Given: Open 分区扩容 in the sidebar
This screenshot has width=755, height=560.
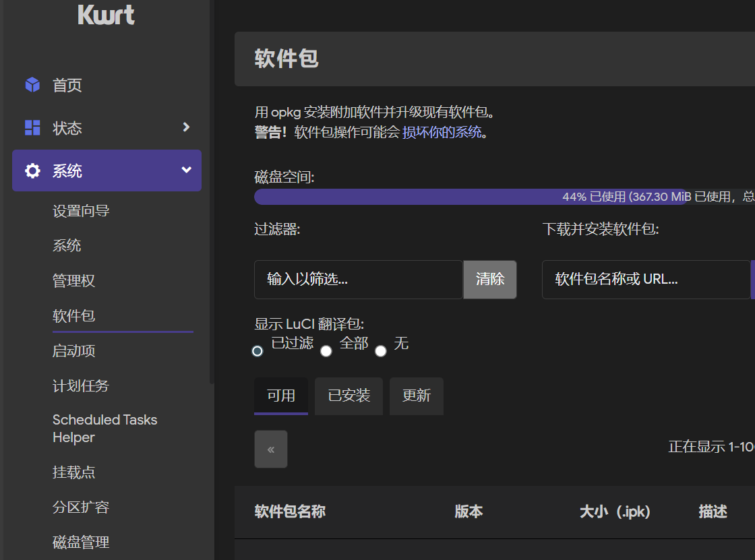Looking at the screenshot, I should [x=81, y=507].
